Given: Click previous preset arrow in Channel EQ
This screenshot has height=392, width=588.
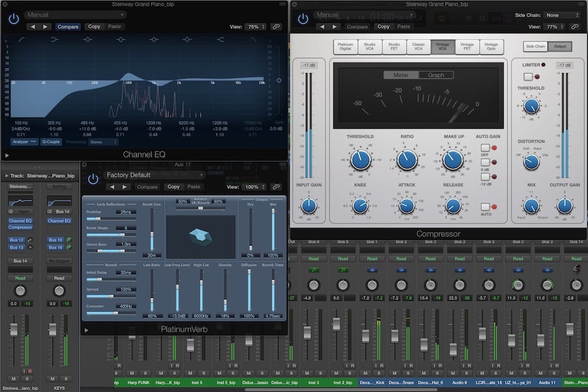Looking at the screenshot, I should point(33,27).
